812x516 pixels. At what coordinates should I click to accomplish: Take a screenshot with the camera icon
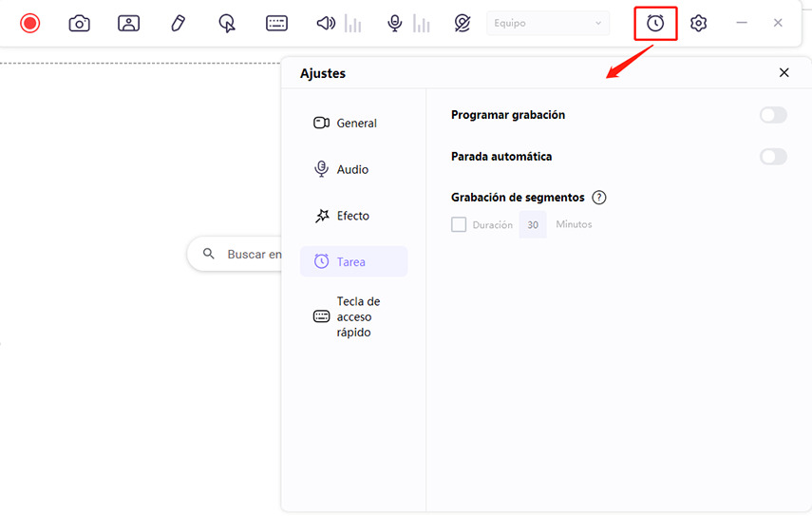(x=80, y=23)
